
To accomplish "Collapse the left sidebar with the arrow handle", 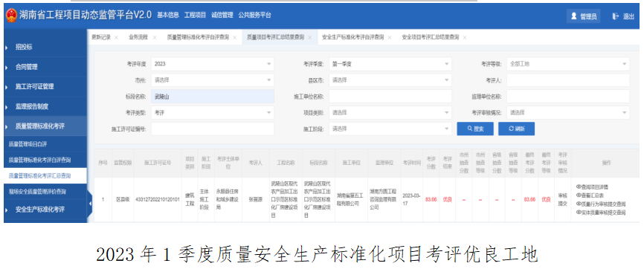I will pyautogui.click(x=90, y=204).
